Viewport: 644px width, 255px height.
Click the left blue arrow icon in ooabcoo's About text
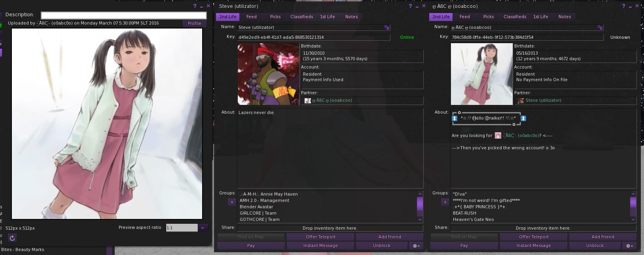455,118
